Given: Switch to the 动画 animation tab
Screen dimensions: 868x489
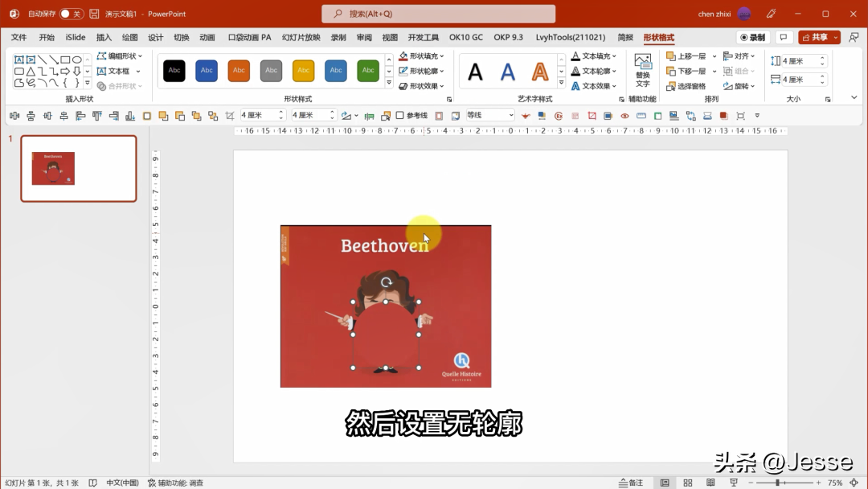Looking at the screenshot, I should [x=207, y=37].
